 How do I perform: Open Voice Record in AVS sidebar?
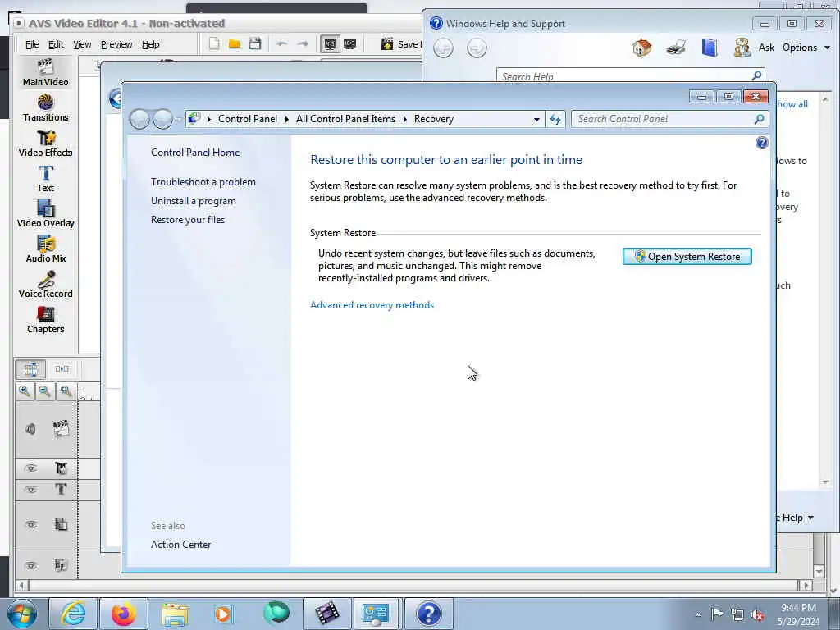(x=46, y=285)
